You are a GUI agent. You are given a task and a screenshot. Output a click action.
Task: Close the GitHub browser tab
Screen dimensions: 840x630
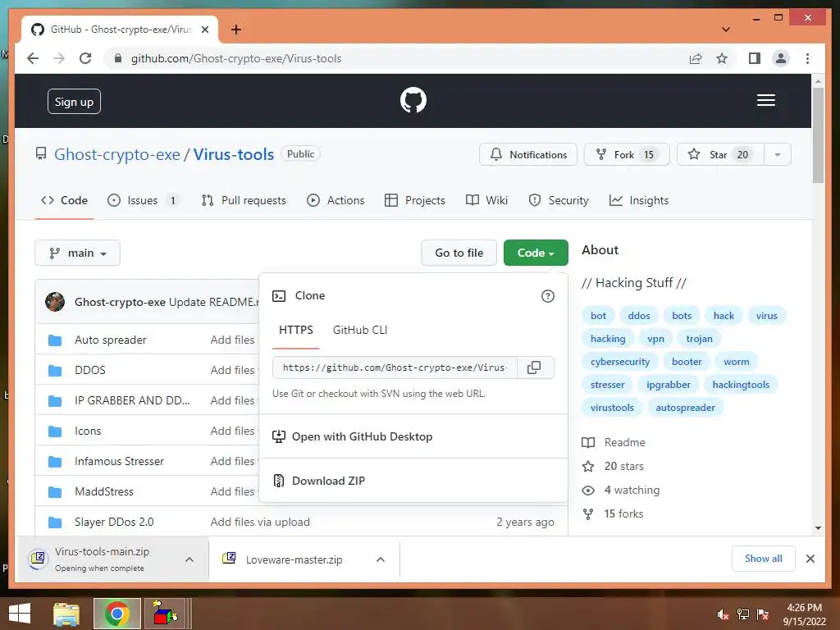(x=205, y=30)
